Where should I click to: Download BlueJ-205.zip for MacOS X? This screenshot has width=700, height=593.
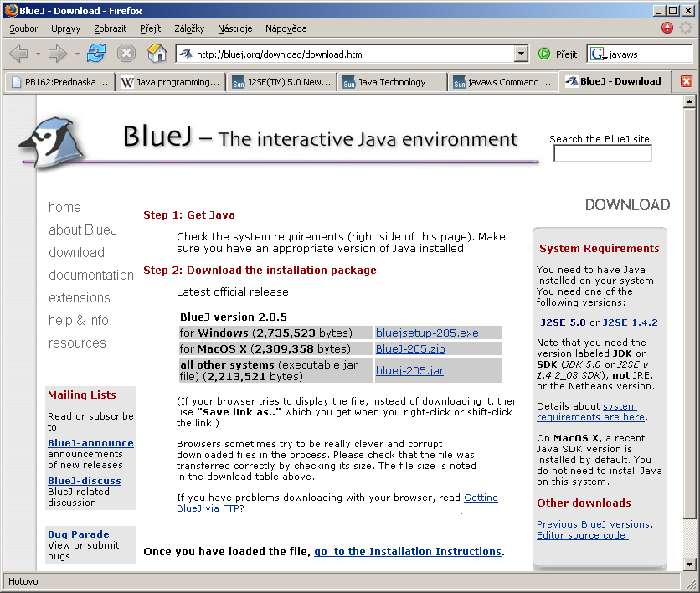411,348
